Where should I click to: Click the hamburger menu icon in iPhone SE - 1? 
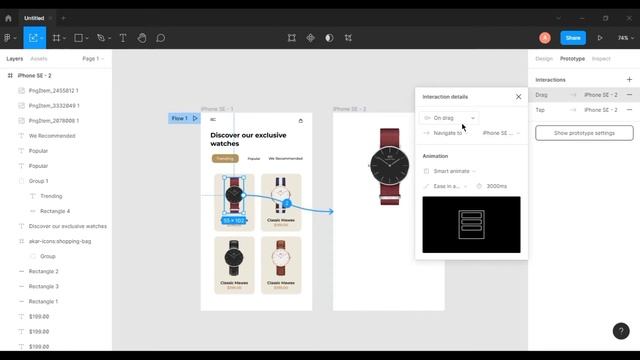pyautogui.click(x=213, y=120)
